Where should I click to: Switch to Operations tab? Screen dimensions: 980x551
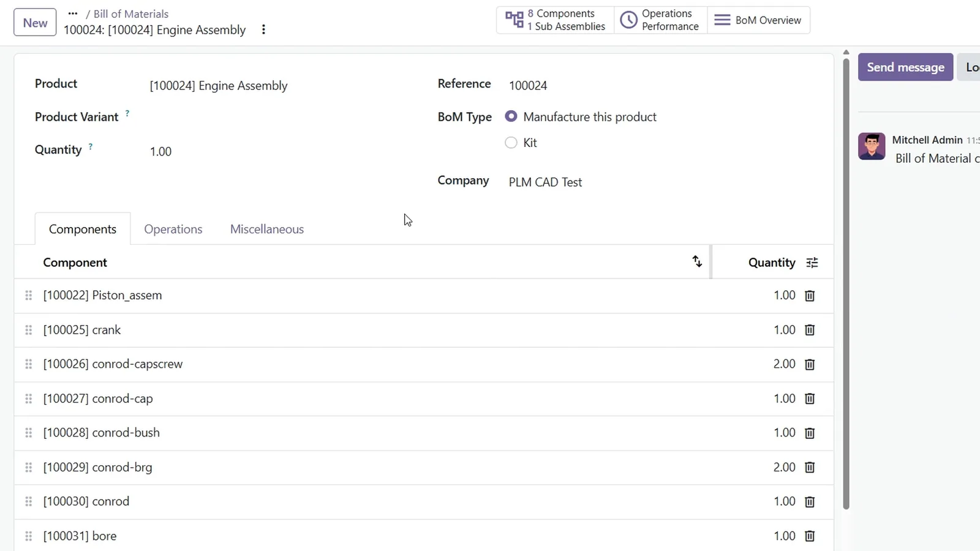[x=173, y=229]
